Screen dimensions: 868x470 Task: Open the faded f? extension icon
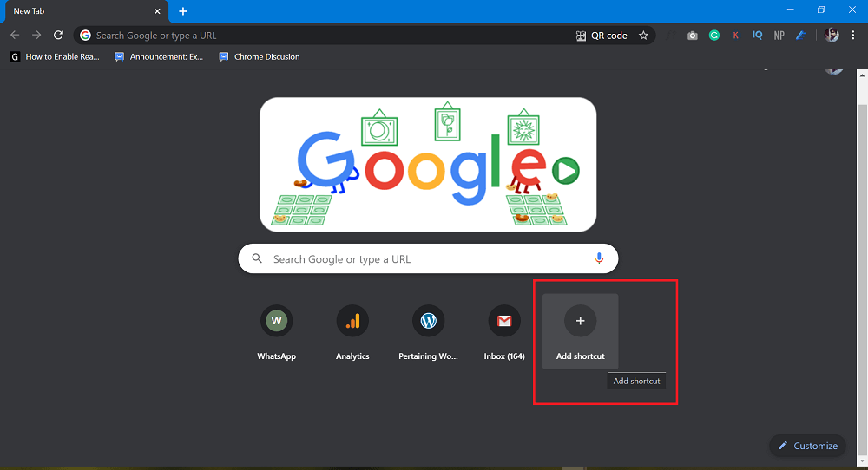[x=671, y=36]
